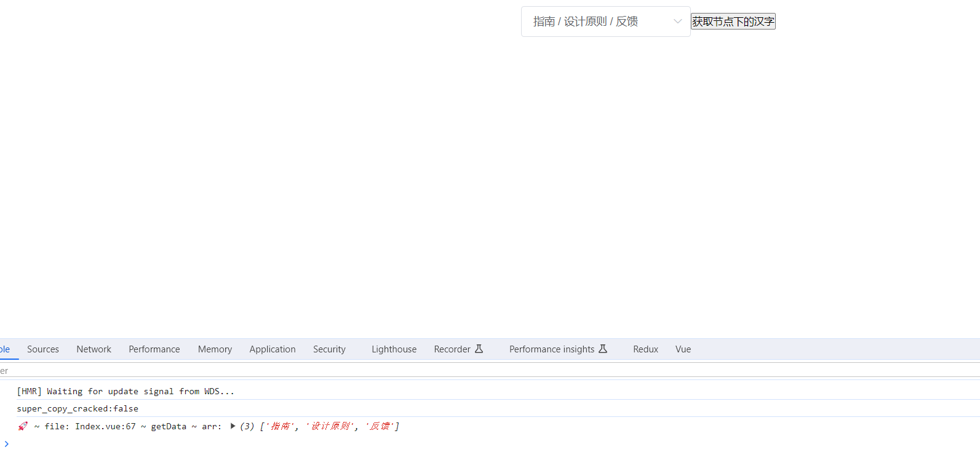Open the 指南 / 设计原则 / 反馈 cascader dropdown
The height and width of the screenshot is (476, 980).
point(605,22)
